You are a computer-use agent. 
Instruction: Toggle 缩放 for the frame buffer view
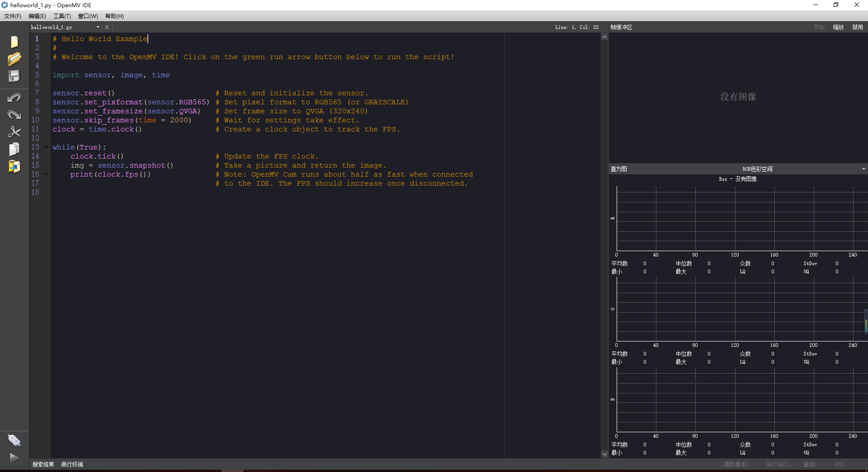(838, 27)
